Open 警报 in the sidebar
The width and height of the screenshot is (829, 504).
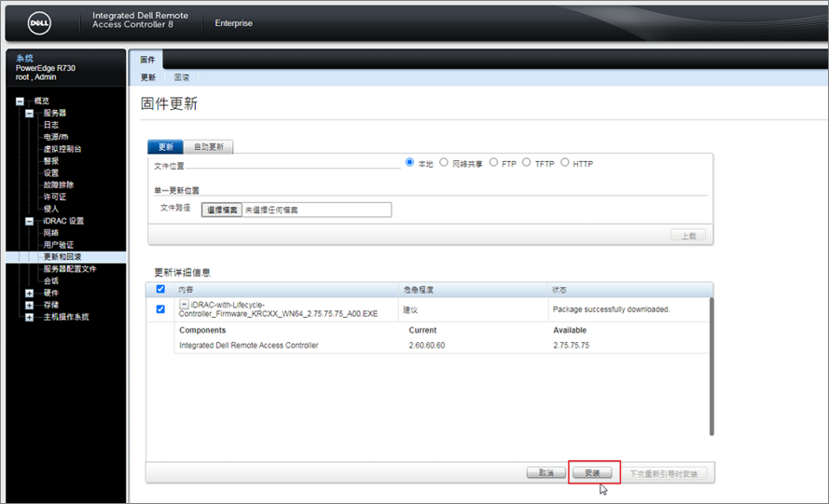(x=50, y=160)
